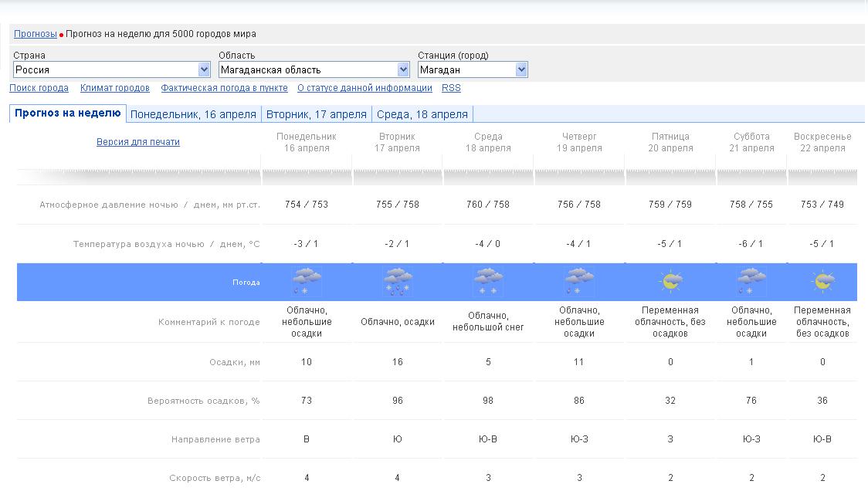This screenshot has width=868, height=491.
Task: Switch to Понедельник, 16 апреля tab
Action: 193,114
